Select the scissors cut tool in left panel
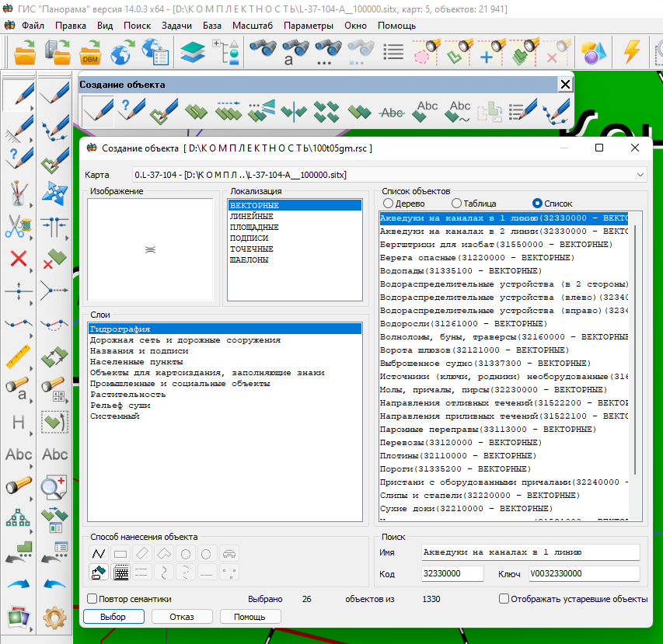The image size is (663, 644). click(x=17, y=225)
